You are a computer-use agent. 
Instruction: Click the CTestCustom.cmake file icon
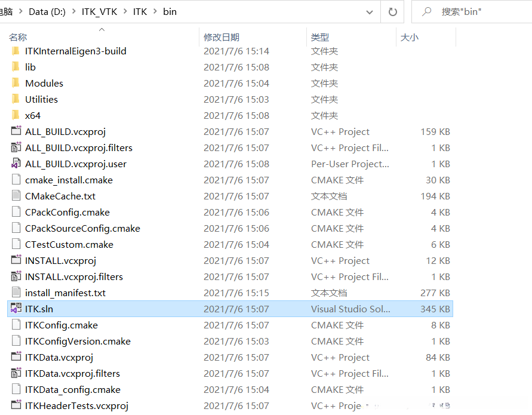16,244
